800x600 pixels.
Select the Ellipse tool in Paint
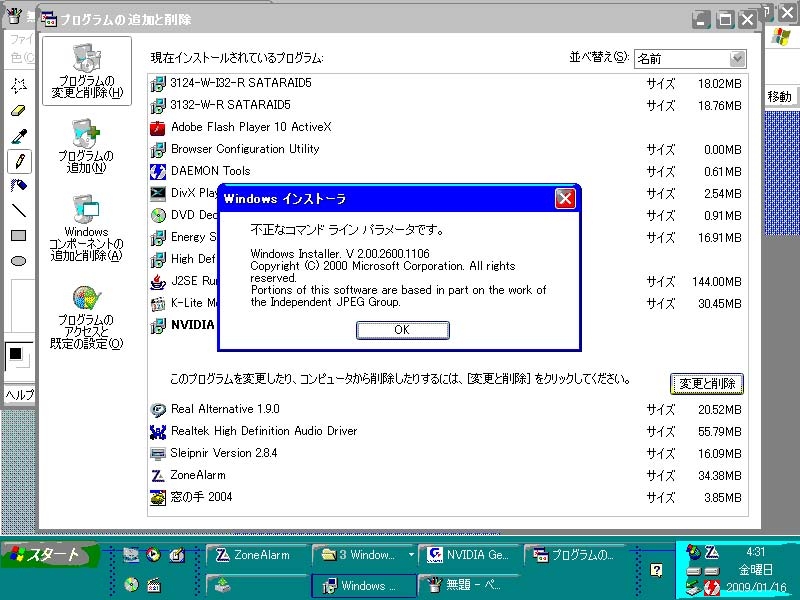click(19, 261)
